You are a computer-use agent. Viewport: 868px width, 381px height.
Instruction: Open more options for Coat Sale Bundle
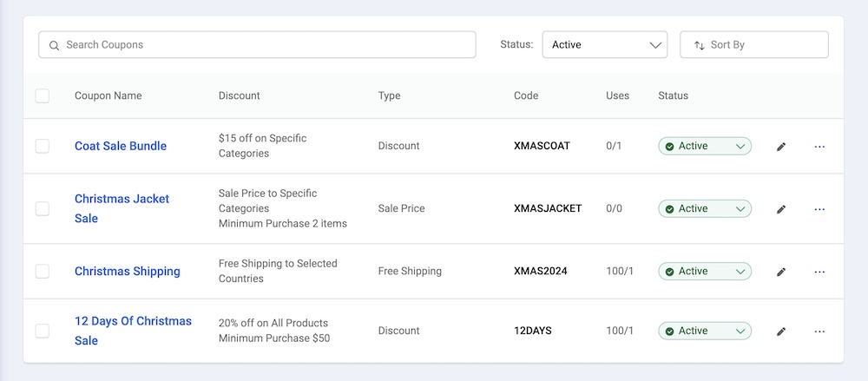click(819, 147)
